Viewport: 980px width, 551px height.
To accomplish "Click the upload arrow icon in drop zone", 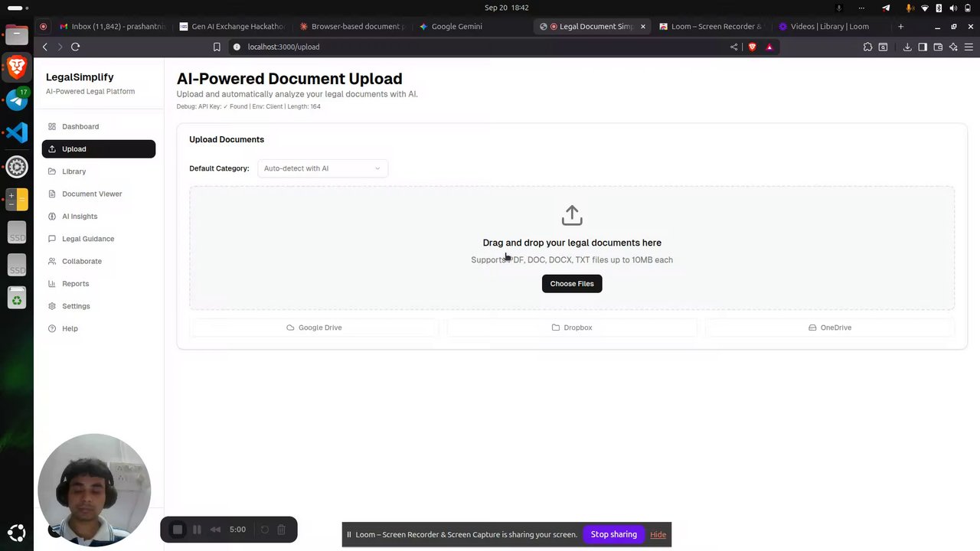I will [x=572, y=215].
